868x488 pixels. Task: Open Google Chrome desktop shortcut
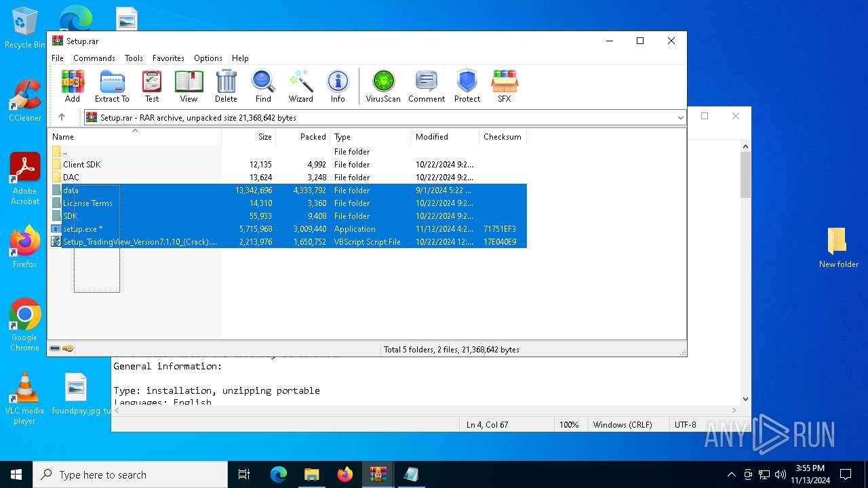[25, 325]
